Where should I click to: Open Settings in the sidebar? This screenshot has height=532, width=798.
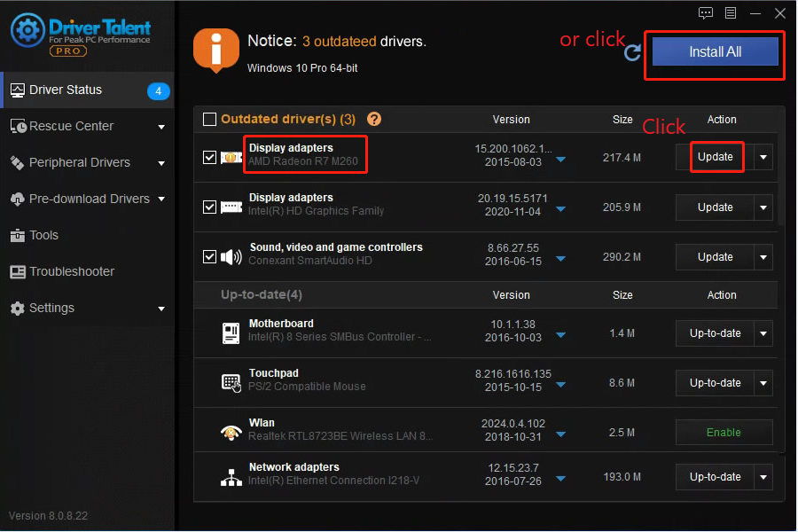(x=88, y=309)
